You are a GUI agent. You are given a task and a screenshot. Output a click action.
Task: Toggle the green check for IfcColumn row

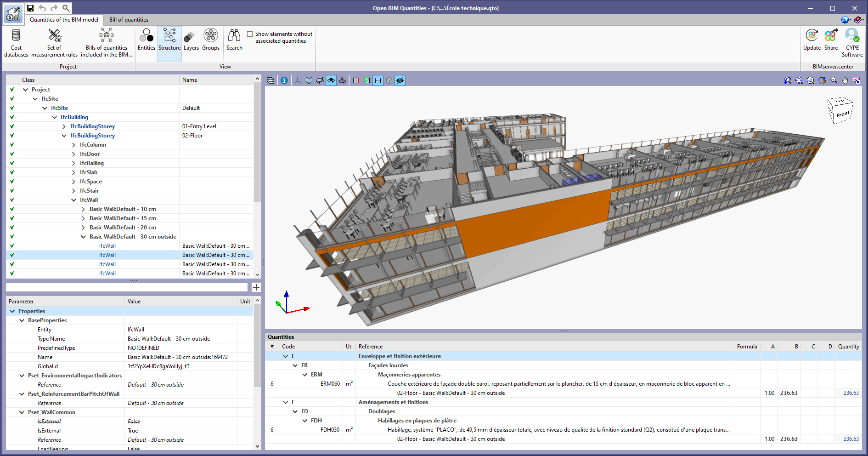coord(12,145)
